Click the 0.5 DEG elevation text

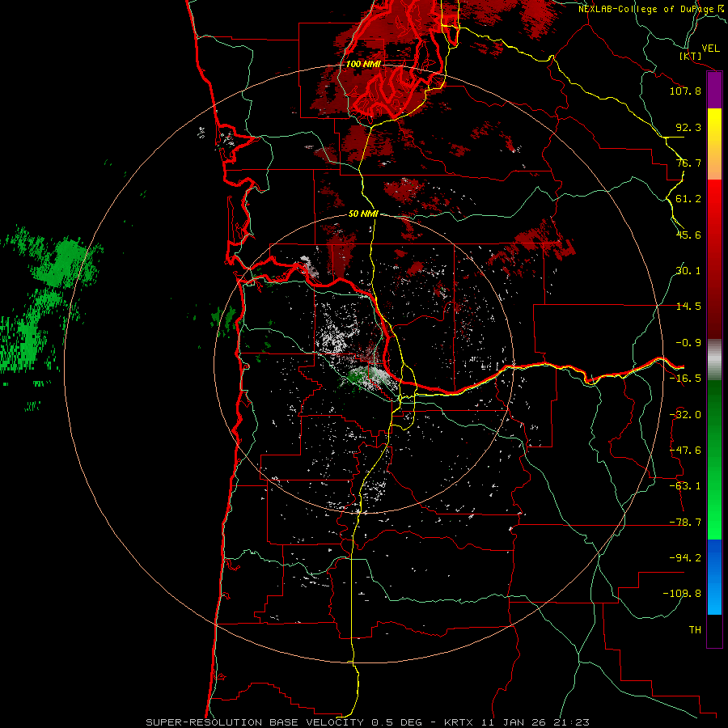[396, 722]
